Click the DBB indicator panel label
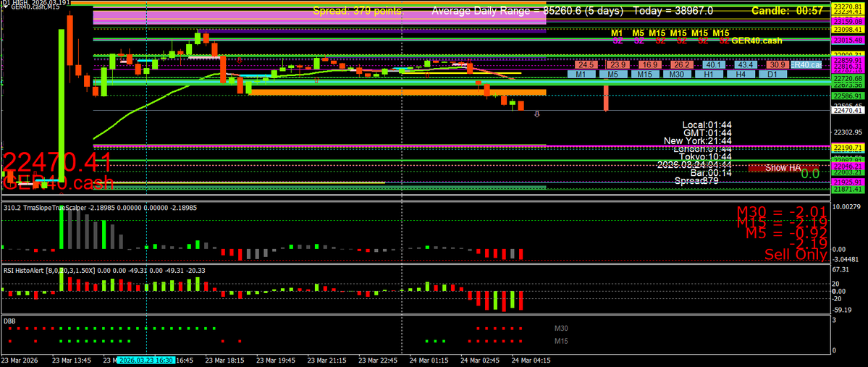The width and height of the screenshot is (868, 367). (x=9, y=320)
